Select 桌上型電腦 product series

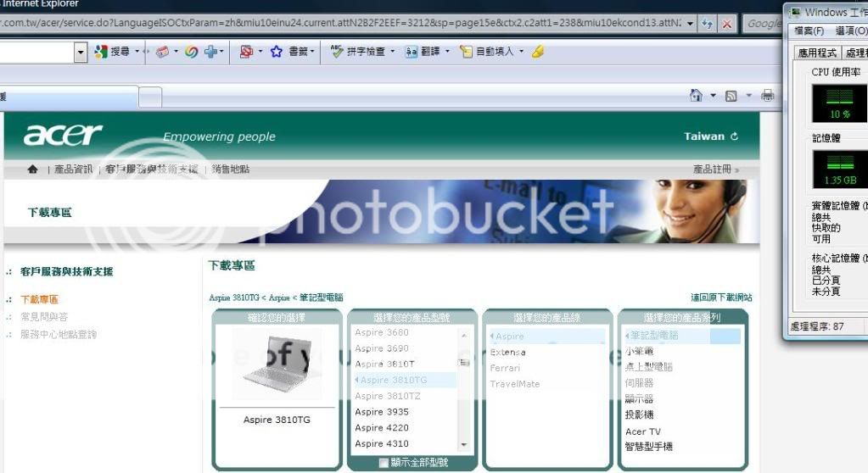648,367
